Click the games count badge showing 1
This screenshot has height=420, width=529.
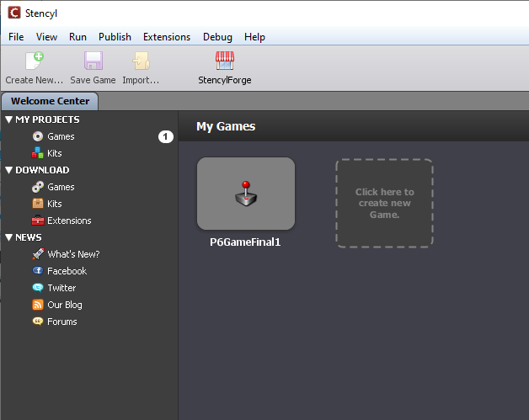click(x=166, y=136)
